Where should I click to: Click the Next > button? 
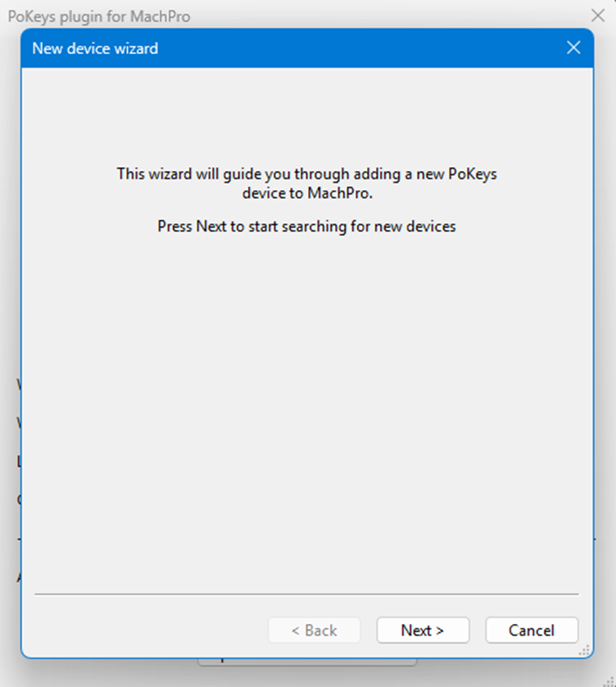point(423,630)
